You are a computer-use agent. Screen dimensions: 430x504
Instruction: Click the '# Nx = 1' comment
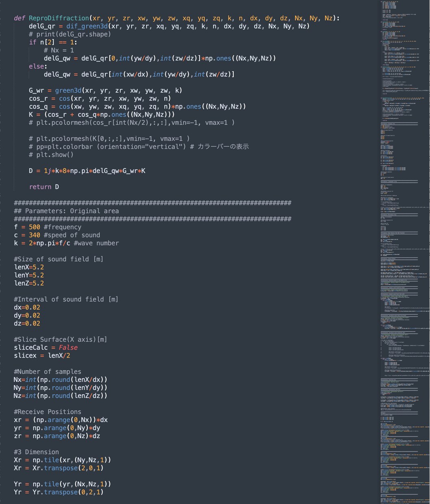(59, 50)
